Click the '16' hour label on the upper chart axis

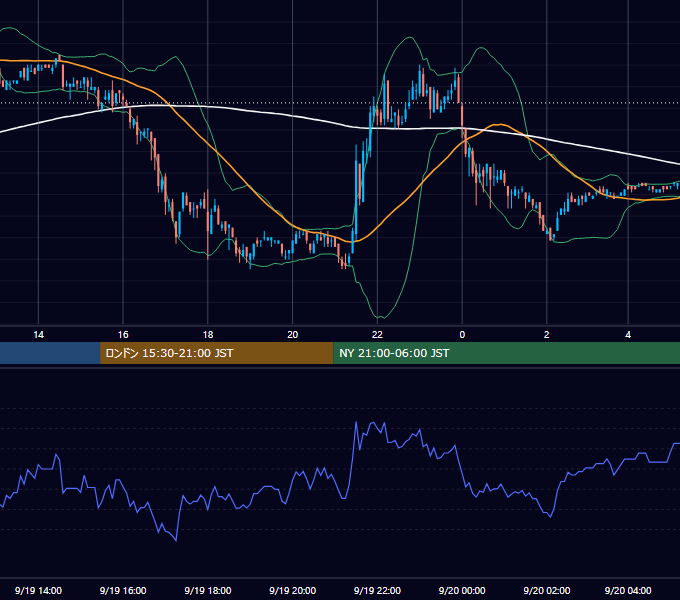coord(123,335)
